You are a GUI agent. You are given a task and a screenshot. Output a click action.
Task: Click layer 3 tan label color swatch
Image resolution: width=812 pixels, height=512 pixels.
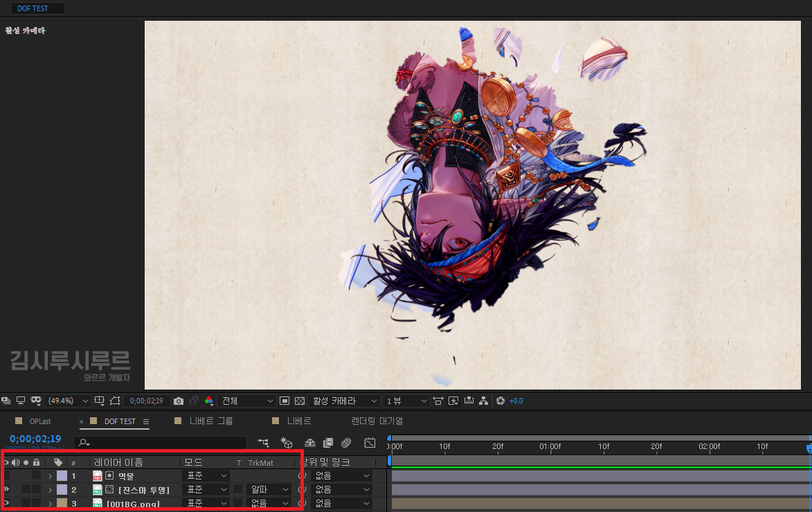click(x=62, y=503)
